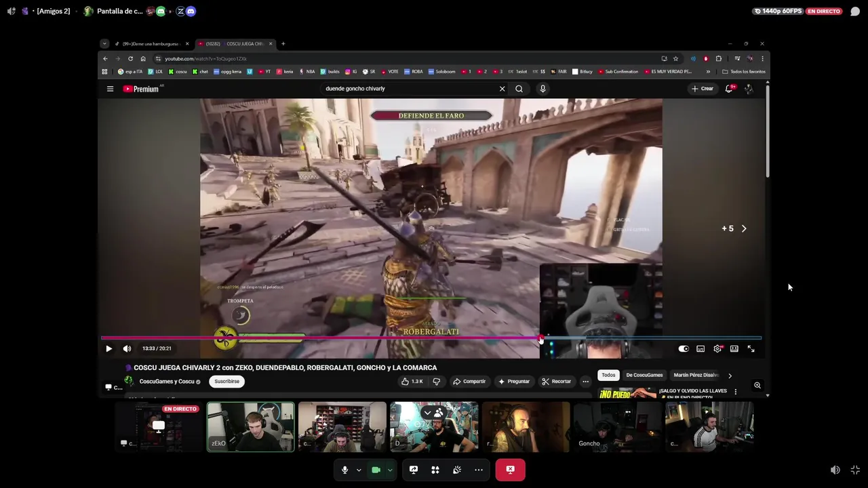The height and width of the screenshot is (488, 868).
Task: Toggle the Discord camera on or off
Action: point(376,470)
